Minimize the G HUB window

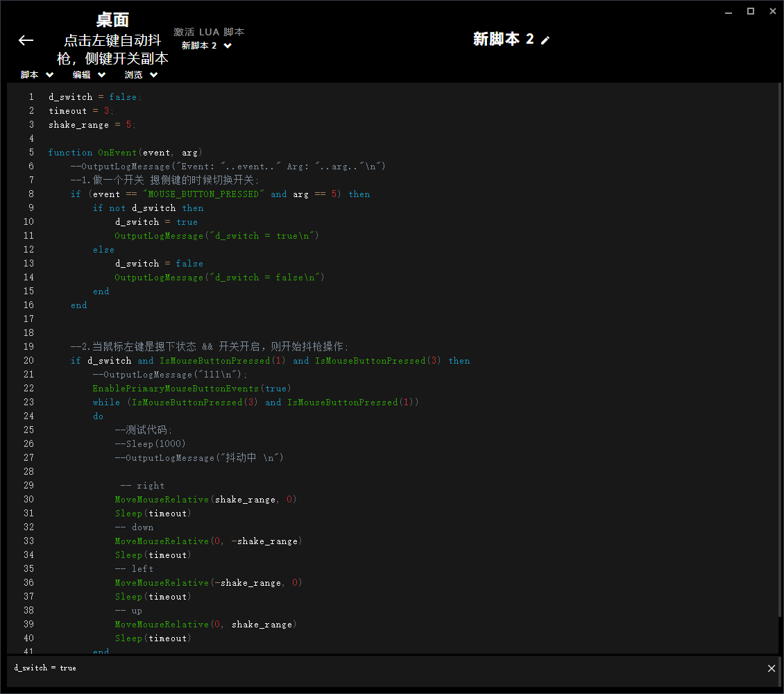[728, 11]
